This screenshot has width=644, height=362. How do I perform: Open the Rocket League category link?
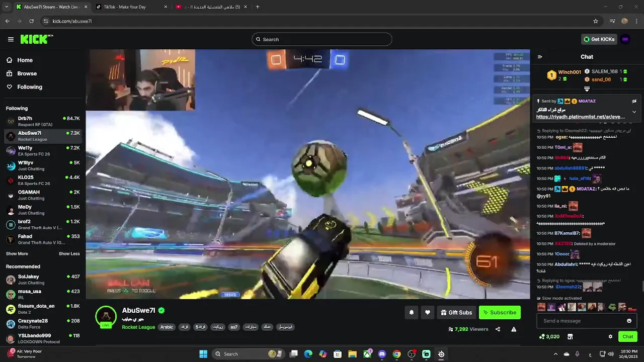tap(138, 327)
